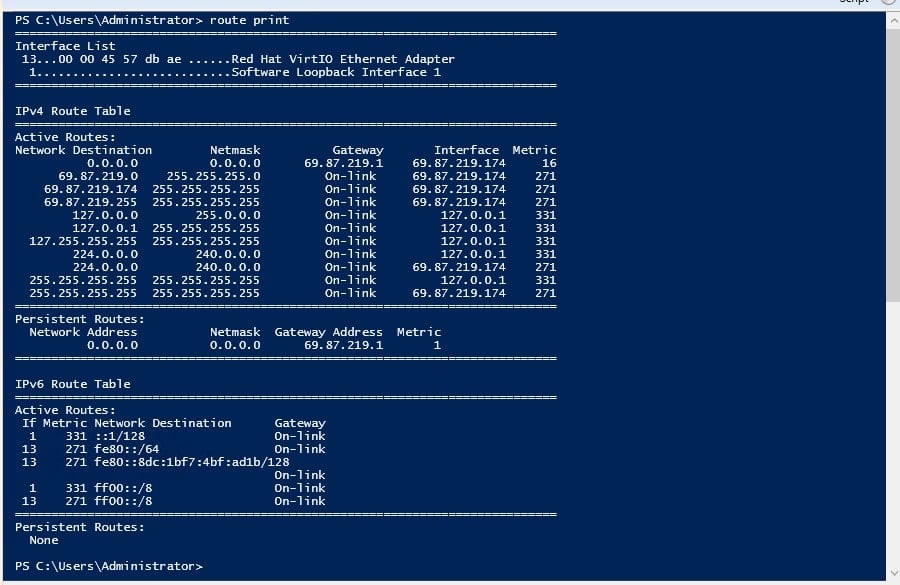This screenshot has height=585, width=900.
Task: Click the vertical scrollbar thumb
Action: coord(893,165)
